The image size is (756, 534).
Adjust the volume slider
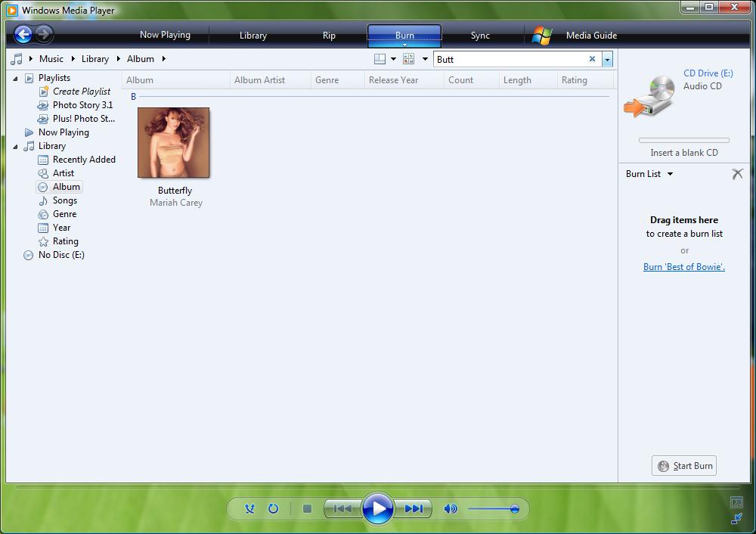tap(493, 508)
